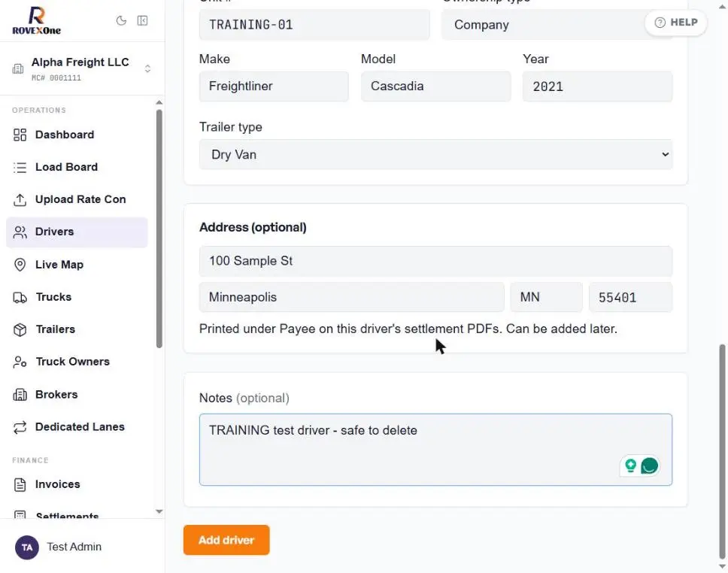The height and width of the screenshot is (573, 728).
Task: Click the company building icon beside Alpha Freight
Action: click(17, 68)
